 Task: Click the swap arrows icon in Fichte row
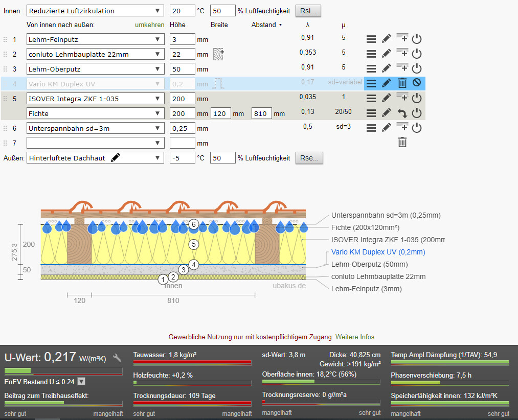[x=402, y=113]
